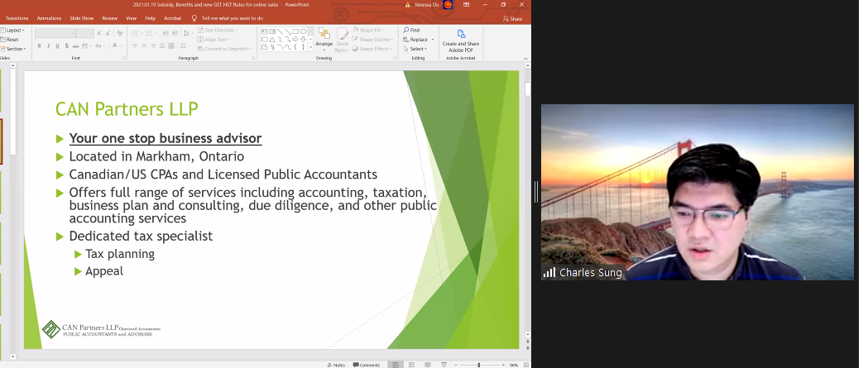868x368 pixels.
Task: Pick the Oval shape in gallery
Action: [304, 31]
